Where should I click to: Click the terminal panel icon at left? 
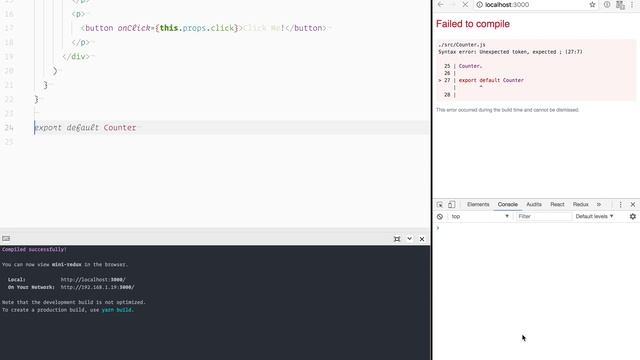[x=6, y=238]
